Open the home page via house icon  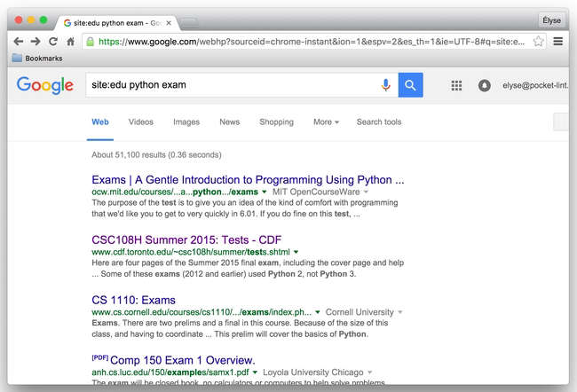coord(71,42)
